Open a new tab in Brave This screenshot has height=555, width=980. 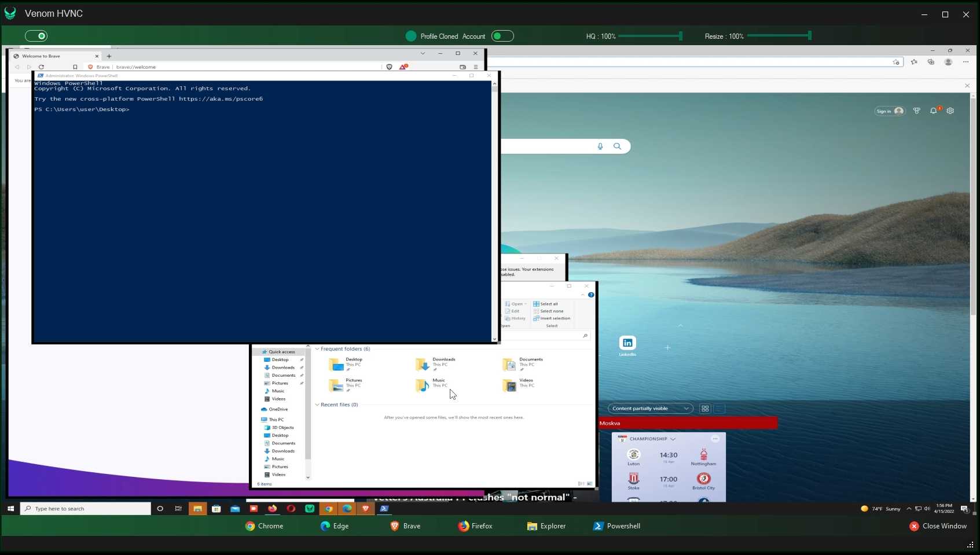[x=109, y=56]
